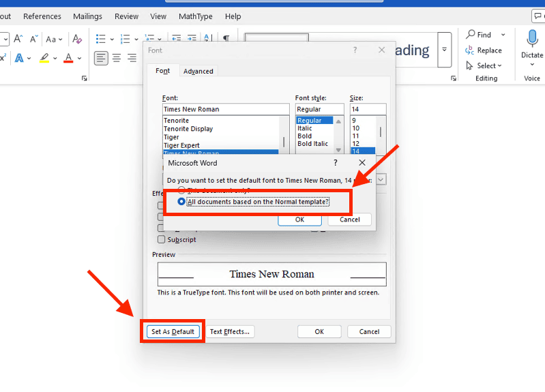This screenshot has width=545, height=392.
Task: Open the Comments icon at top right
Action: tap(538, 16)
